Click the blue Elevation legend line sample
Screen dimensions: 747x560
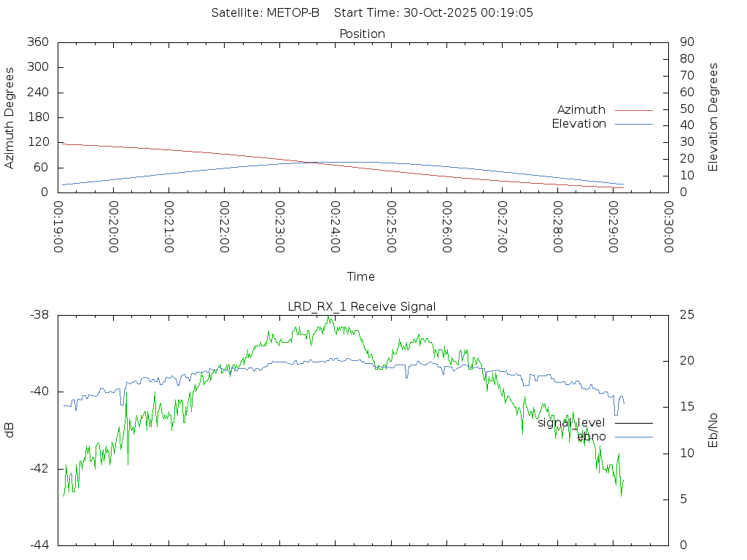[633, 124]
